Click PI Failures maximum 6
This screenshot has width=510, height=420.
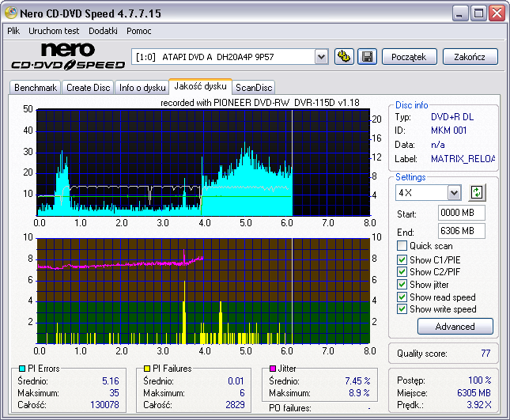point(242,393)
